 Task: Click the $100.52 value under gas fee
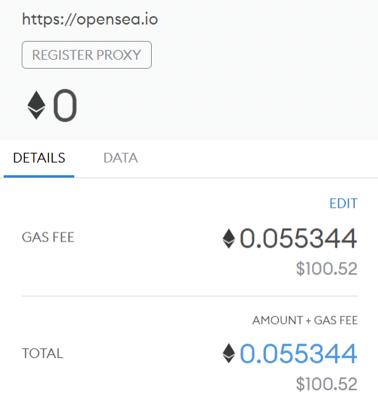coord(327,269)
